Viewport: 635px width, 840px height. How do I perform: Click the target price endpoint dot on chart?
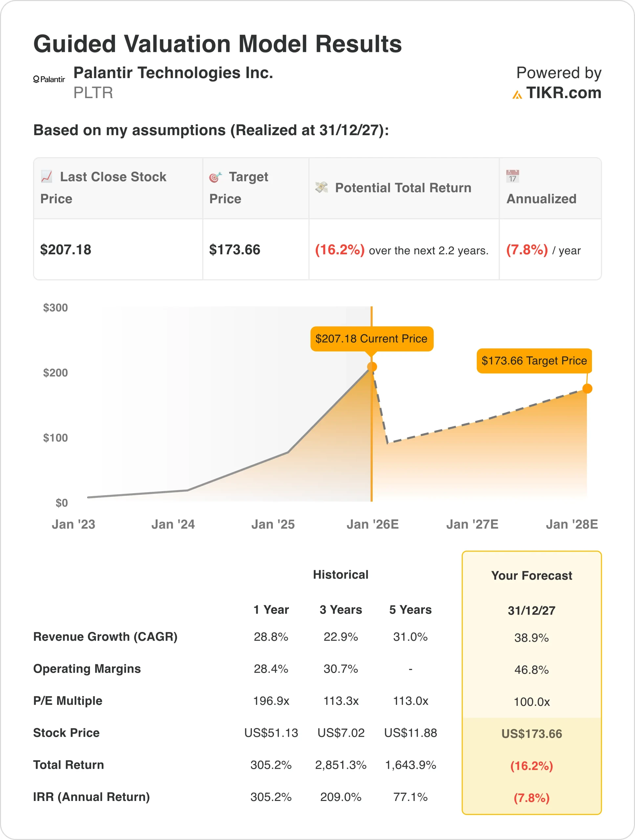587,388
